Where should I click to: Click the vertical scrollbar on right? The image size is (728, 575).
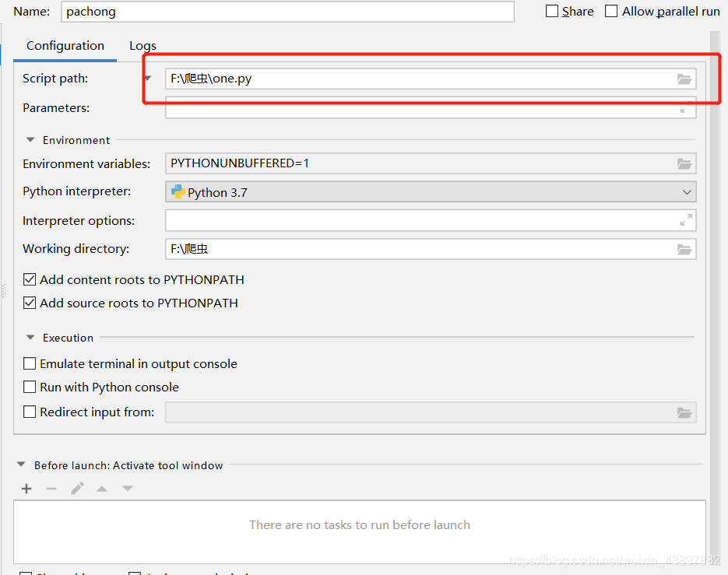pyautogui.click(x=715, y=297)
